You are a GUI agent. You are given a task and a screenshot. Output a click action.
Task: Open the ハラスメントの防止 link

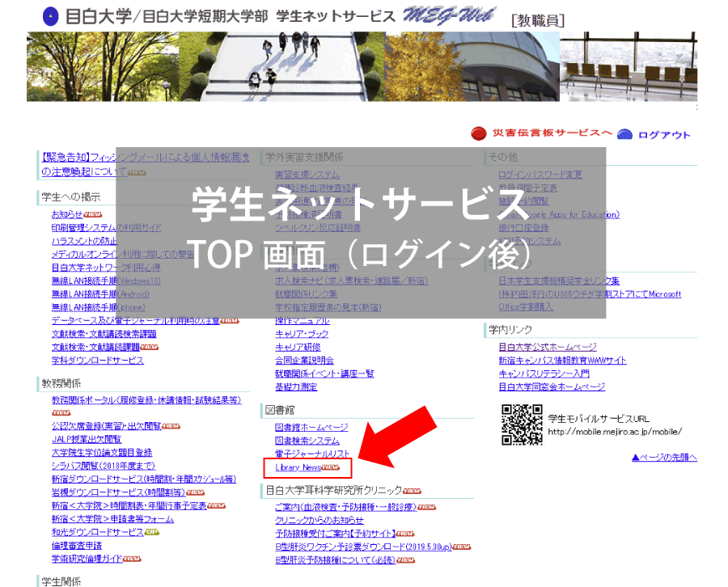point(84,241)
